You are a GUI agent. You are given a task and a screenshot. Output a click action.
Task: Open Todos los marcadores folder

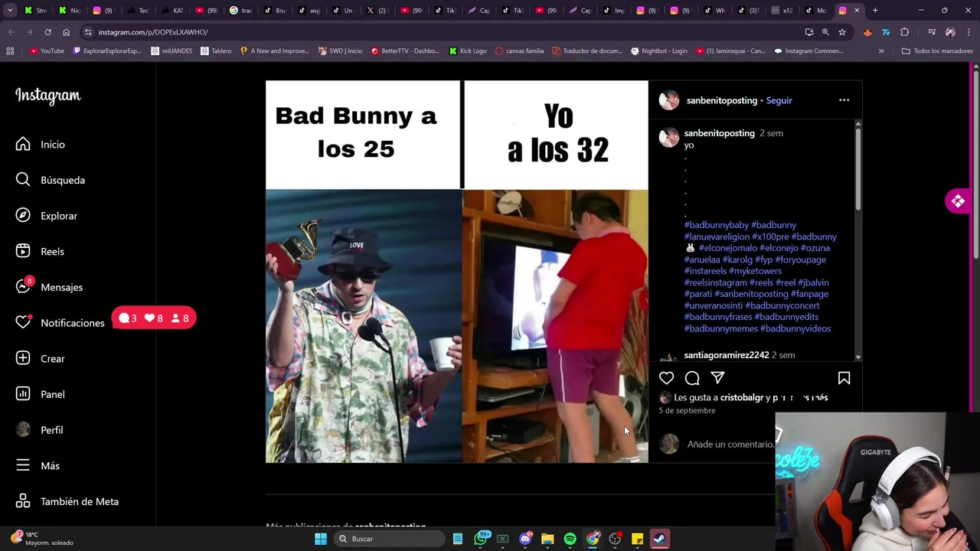coord(937,51)
